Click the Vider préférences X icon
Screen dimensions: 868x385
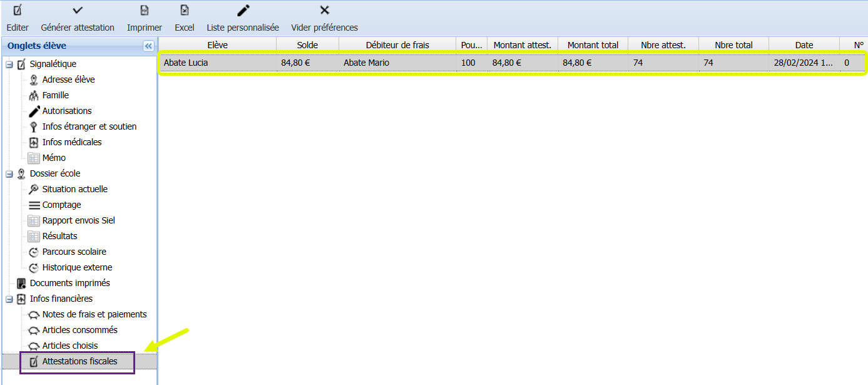click(324, 11)
